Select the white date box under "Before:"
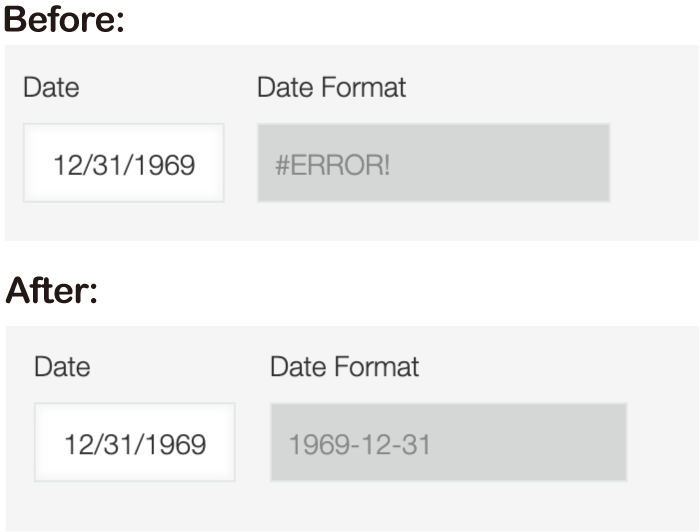 click(x=124, y=164)
